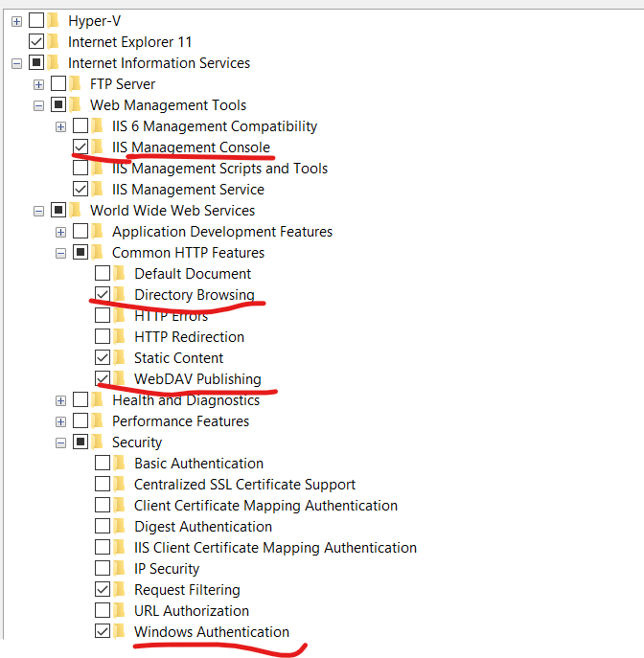Click Static Content folder icon
The width and height of the screenshot is (644, 658).
pyautogui.click(x=119, y=357)
